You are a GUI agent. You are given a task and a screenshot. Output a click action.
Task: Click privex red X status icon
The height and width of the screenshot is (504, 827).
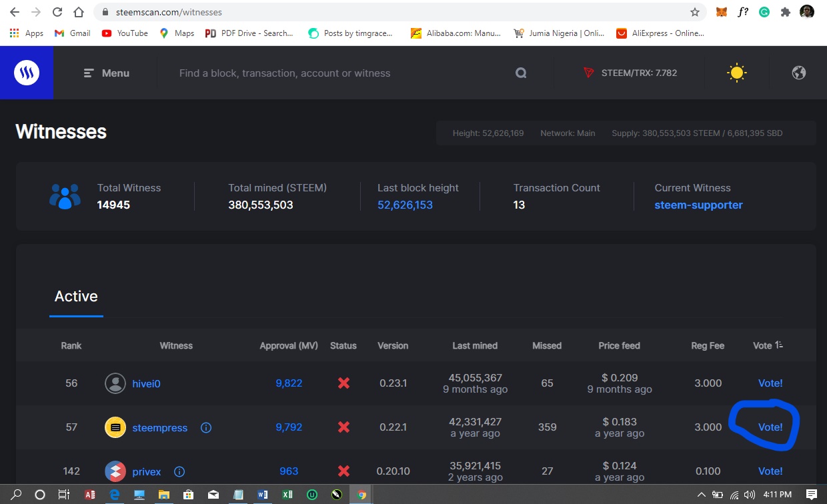click(343, 471)
